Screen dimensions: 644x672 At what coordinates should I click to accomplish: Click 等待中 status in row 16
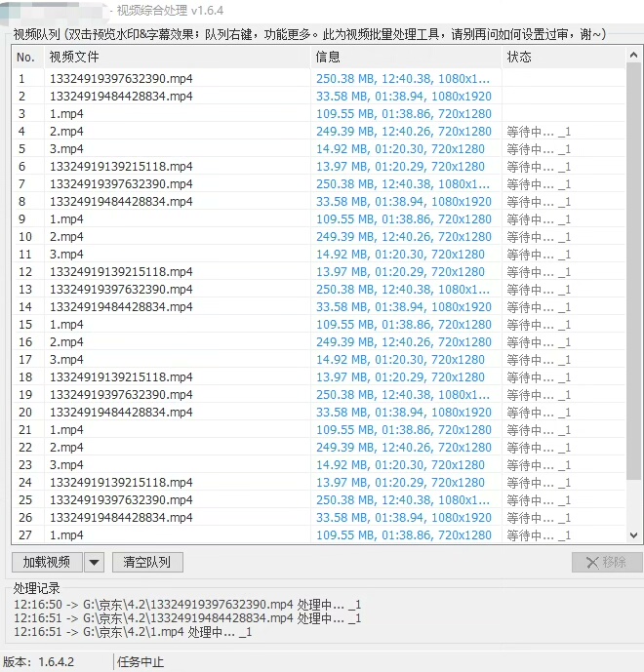539,343
